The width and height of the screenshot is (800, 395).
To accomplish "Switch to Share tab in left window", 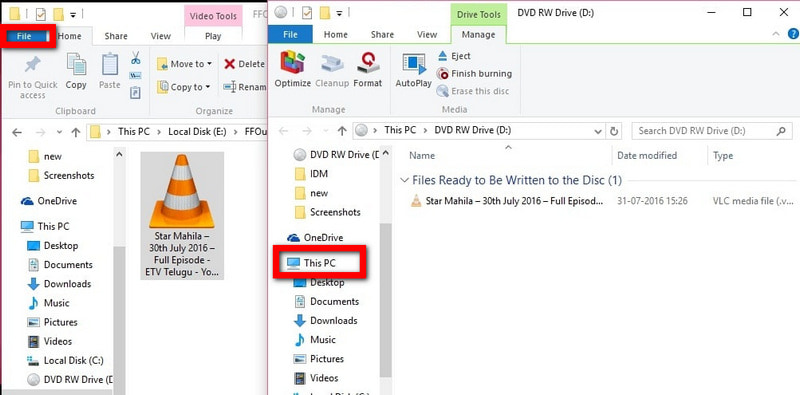I will click(116, 36).
